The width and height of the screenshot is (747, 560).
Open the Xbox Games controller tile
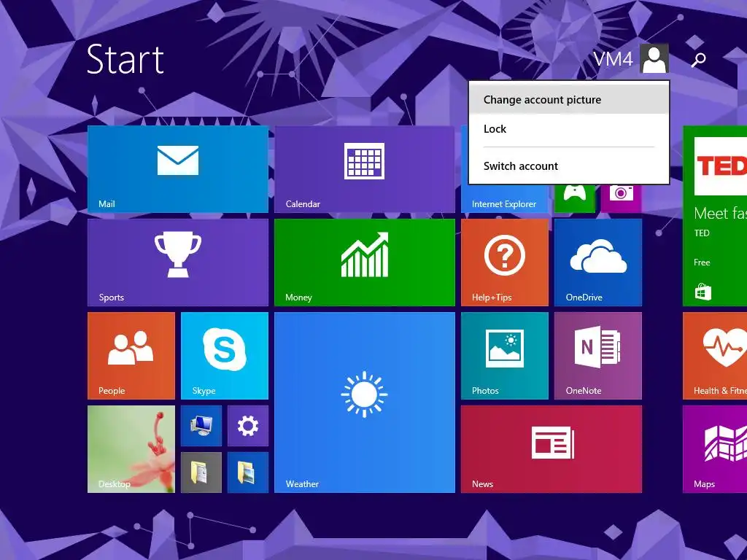pos(575,198)
